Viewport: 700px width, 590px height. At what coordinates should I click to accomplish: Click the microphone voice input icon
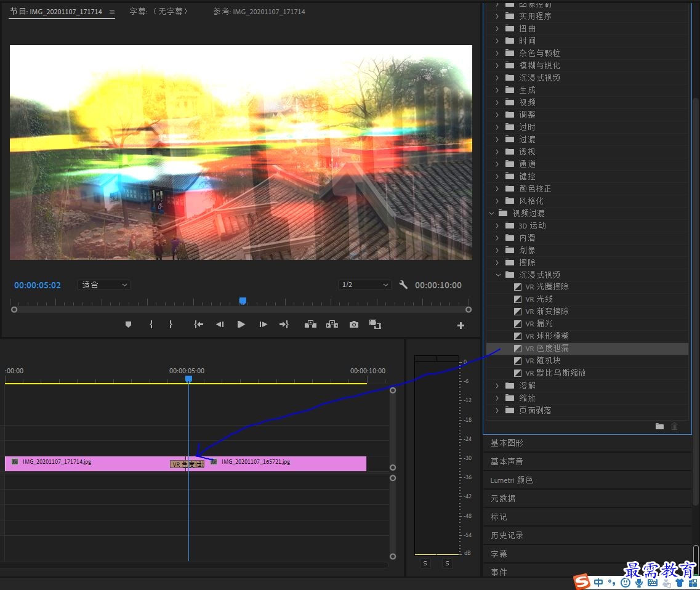pyautogui.click(x=639, y=583)
